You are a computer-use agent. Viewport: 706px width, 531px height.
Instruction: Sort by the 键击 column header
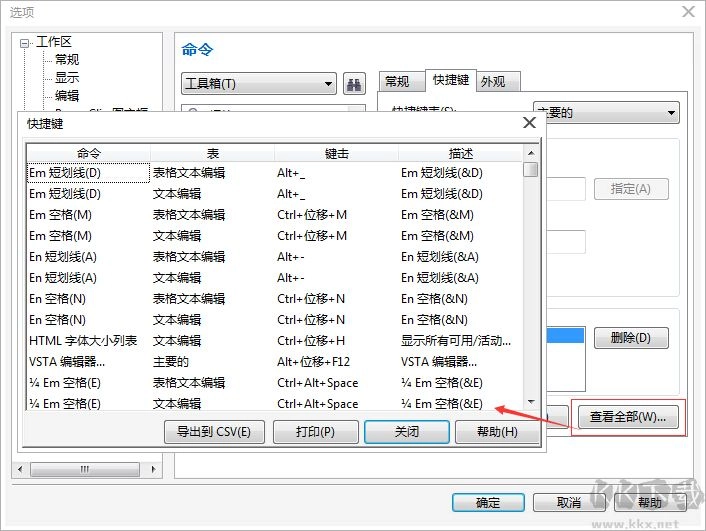click(336, 154)
